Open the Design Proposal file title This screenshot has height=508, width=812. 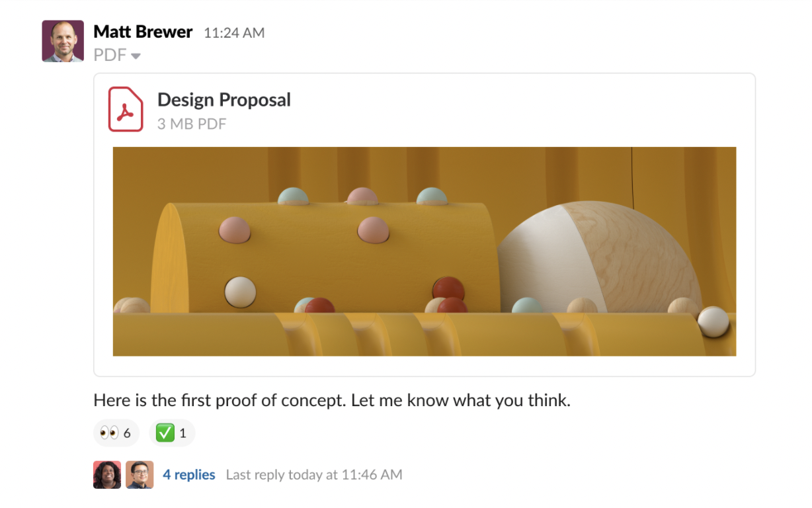(x=223, y=100)
